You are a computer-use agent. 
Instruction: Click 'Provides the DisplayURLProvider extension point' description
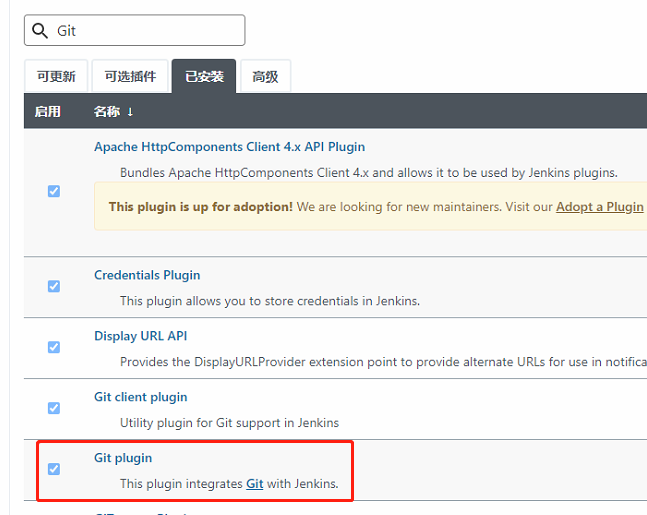coord(383,362)
